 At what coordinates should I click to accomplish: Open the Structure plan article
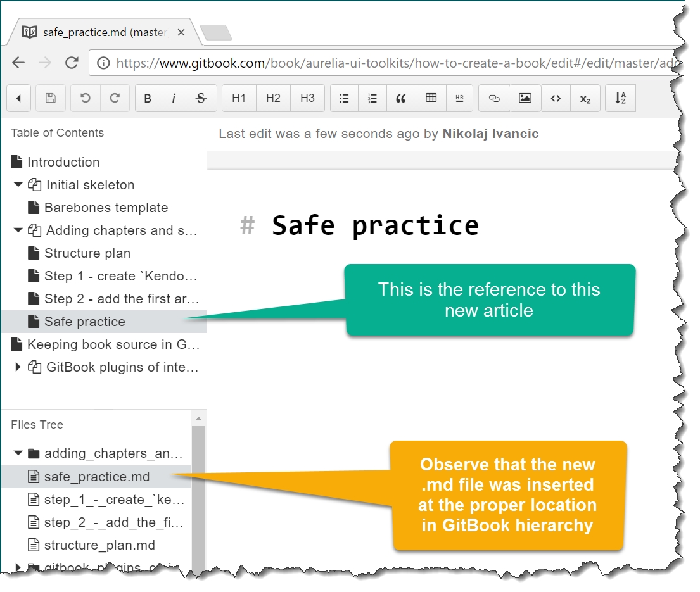tap(87, 253)
